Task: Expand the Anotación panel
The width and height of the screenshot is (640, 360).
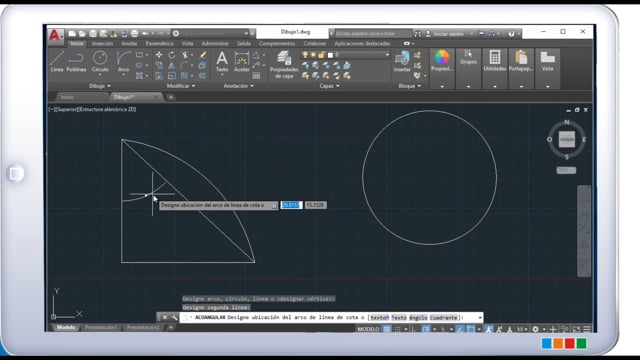Action: coord(238,86)
